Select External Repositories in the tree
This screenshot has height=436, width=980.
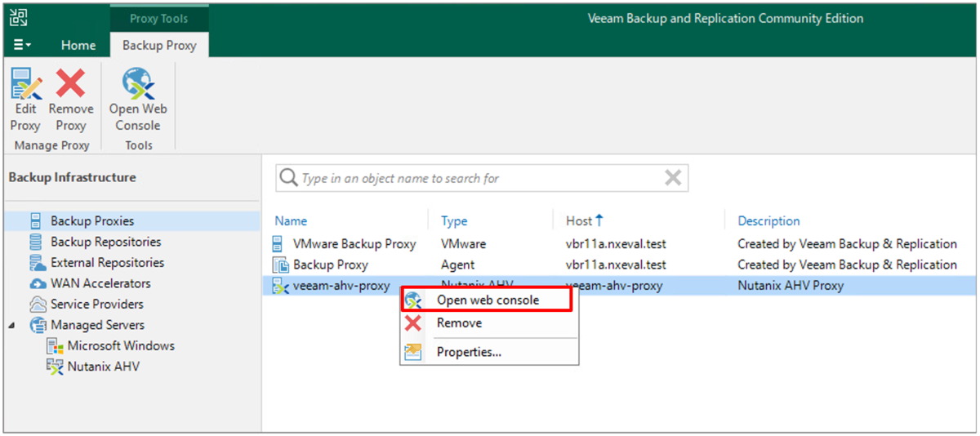[108, 262]
